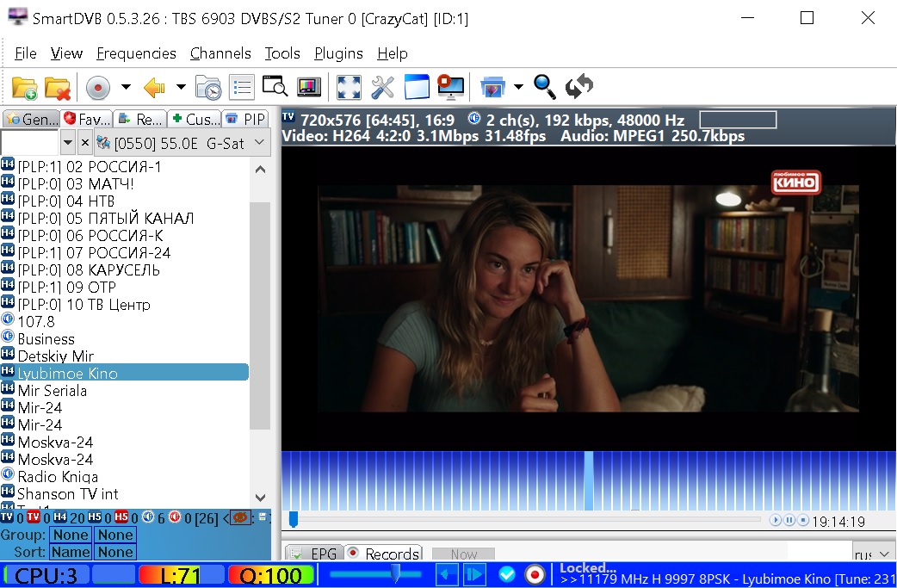Viewport: 897px width, 588px height.
Task: Open the channel filter dropdown arrow
Action: pos(67,142)
